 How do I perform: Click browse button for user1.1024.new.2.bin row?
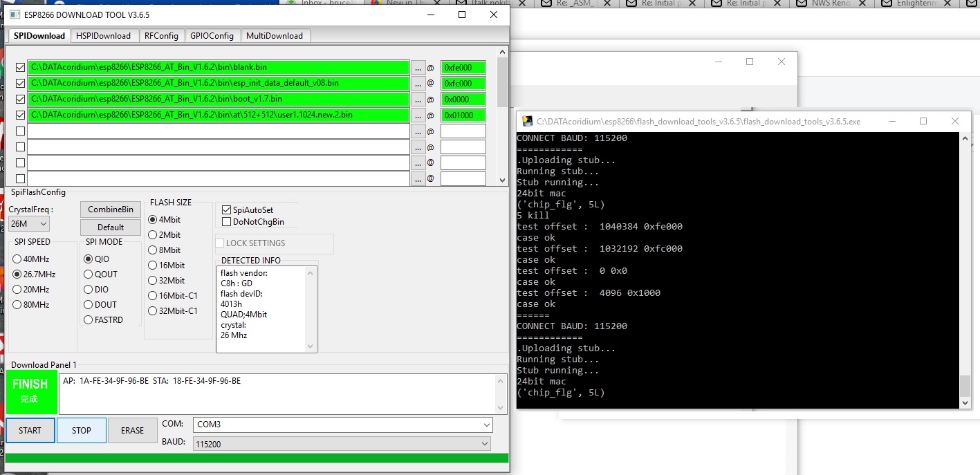tap(418, 115)
